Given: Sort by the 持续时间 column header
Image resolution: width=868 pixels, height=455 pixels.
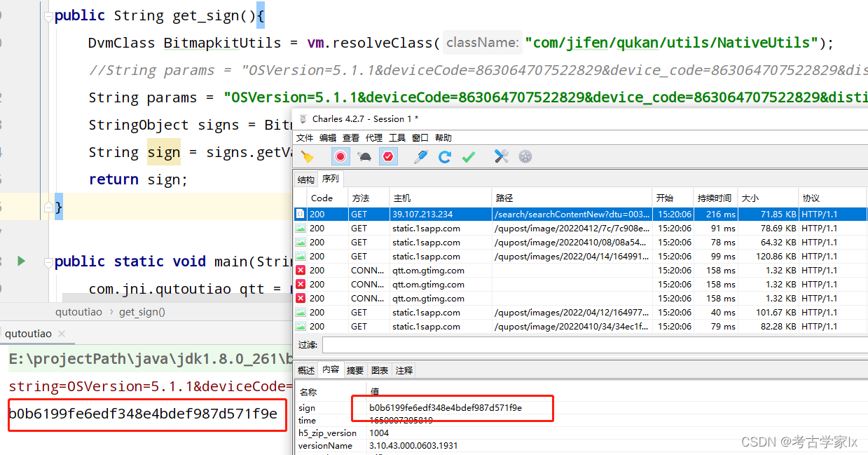Looking at the screenshot, I should coord(716,198).
